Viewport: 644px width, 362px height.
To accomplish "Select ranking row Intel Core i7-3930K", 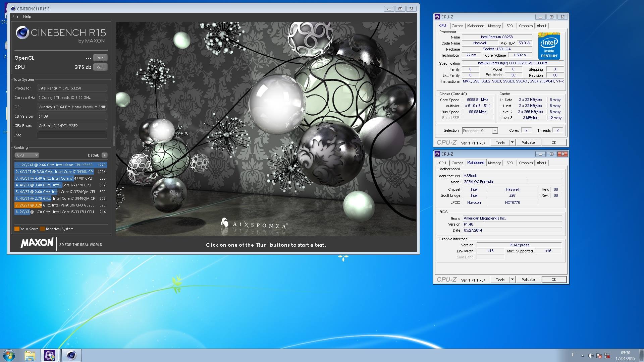I will pos(61,172).
